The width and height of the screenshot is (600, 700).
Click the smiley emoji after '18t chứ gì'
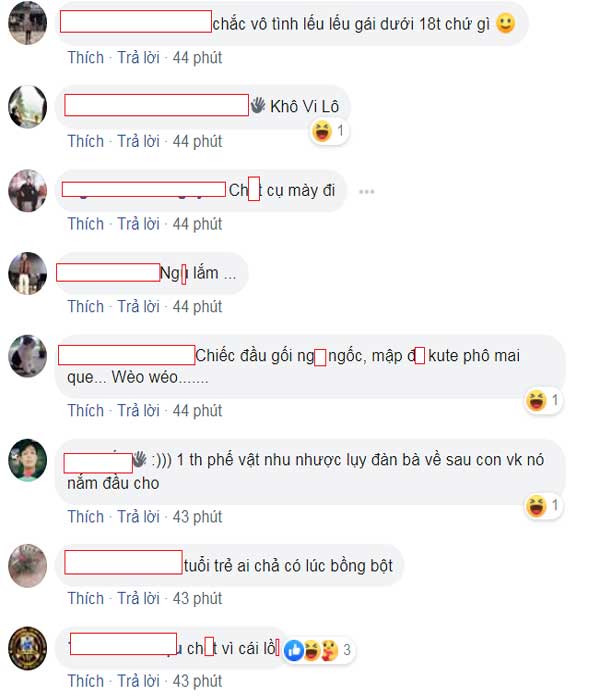point(506,24)
